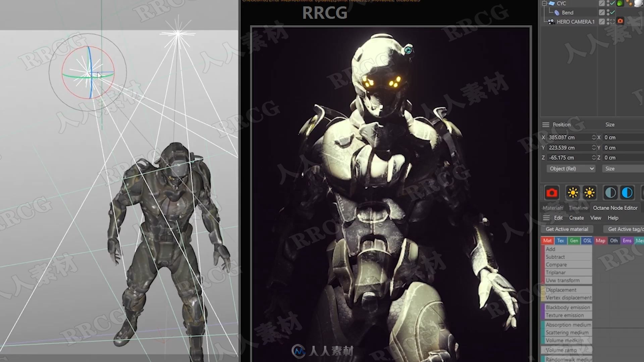
Task: Click the Blackbody emission node
Action: (x=567, y=307)
